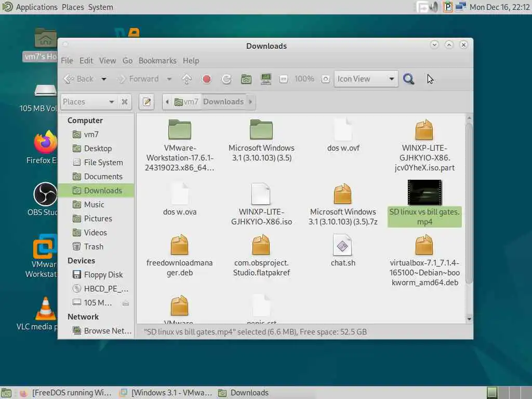This screenshot has height=399, width=532.
Task: Select vm7 in the sidebar
Action: (x=96, y=135)
